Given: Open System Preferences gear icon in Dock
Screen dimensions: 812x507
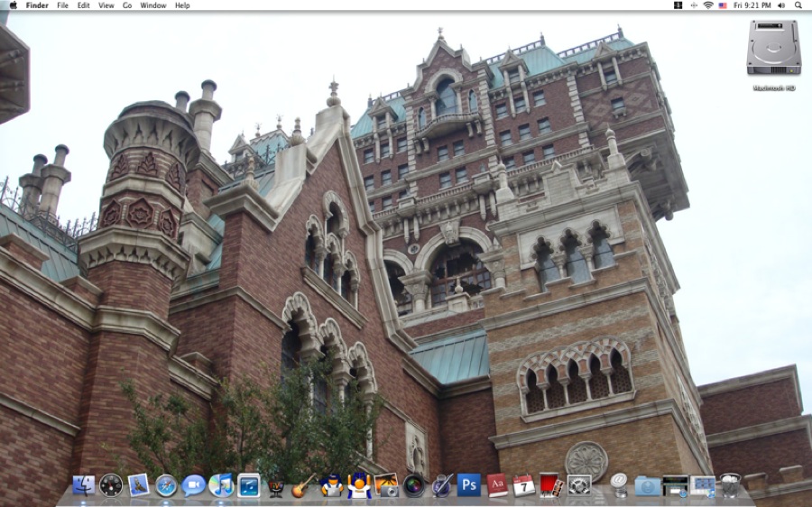Looking at the screenshot, I should click(579, 485).
